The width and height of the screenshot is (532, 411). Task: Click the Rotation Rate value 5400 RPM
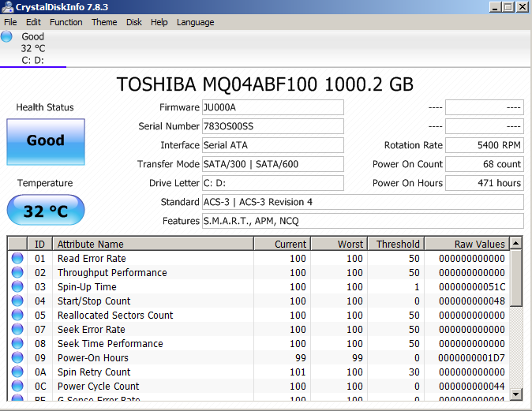tap(485, 145)
